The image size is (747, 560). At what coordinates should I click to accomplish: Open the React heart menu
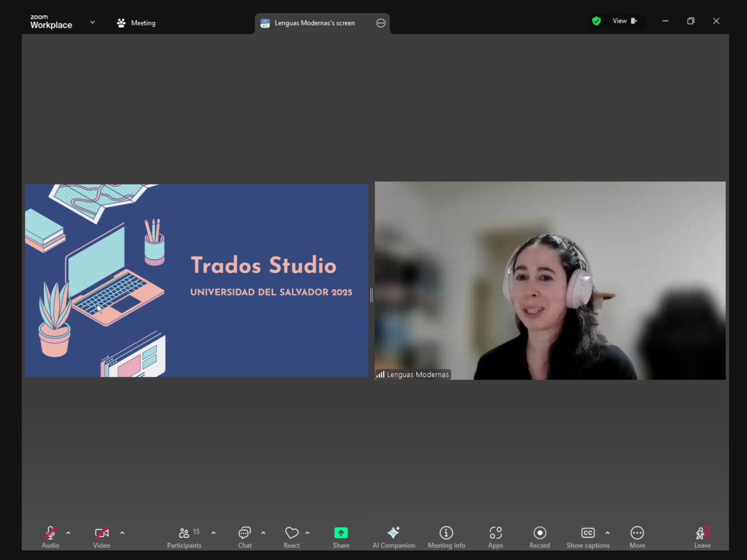tap(292, 537)
